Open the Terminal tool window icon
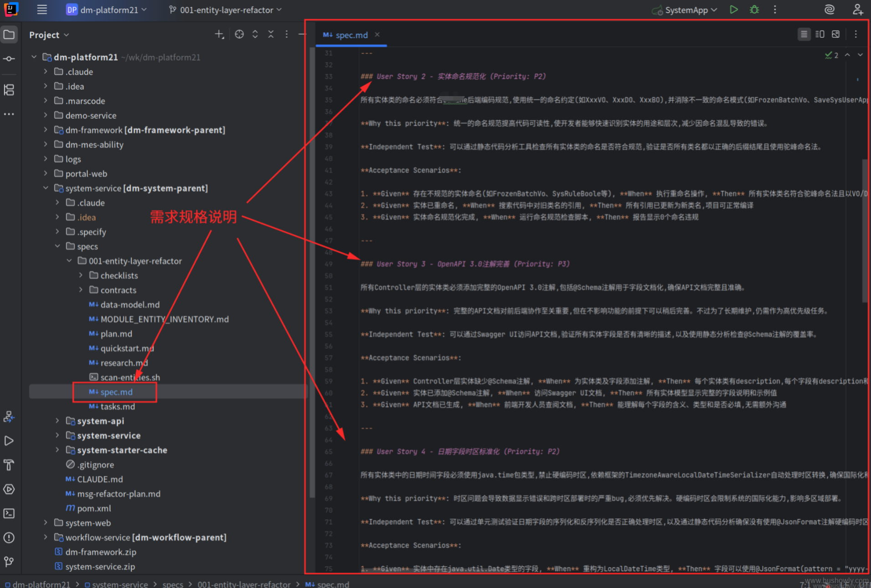Image resolution: width=871 pixels, height=588 pixels. coord(9,513)
